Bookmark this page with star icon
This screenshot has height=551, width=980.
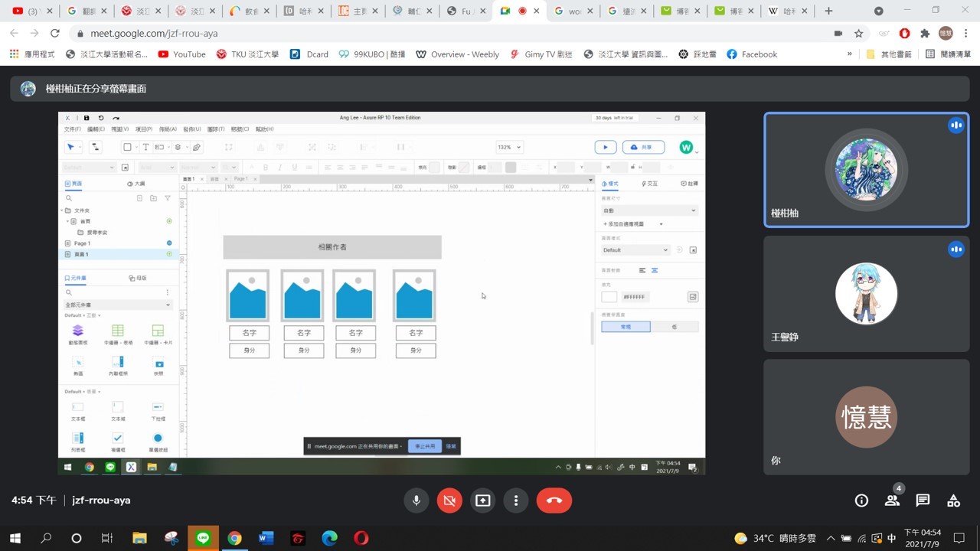[x=859, y=34]
